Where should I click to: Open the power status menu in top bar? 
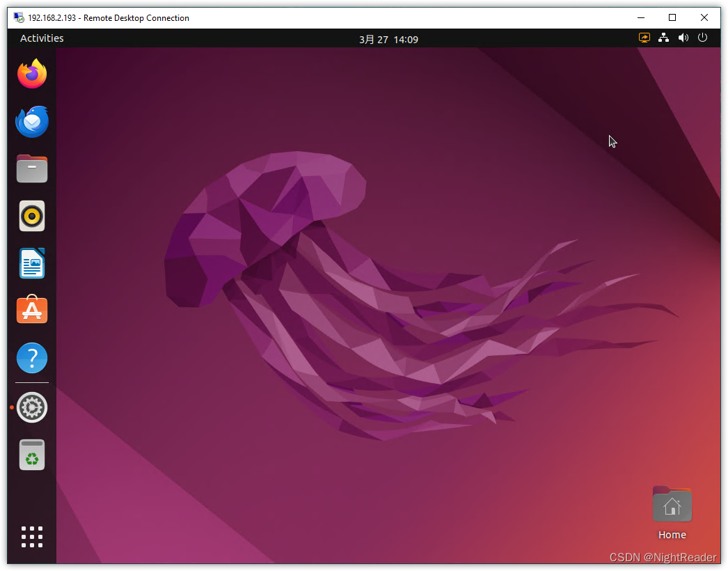pos(702,38)
